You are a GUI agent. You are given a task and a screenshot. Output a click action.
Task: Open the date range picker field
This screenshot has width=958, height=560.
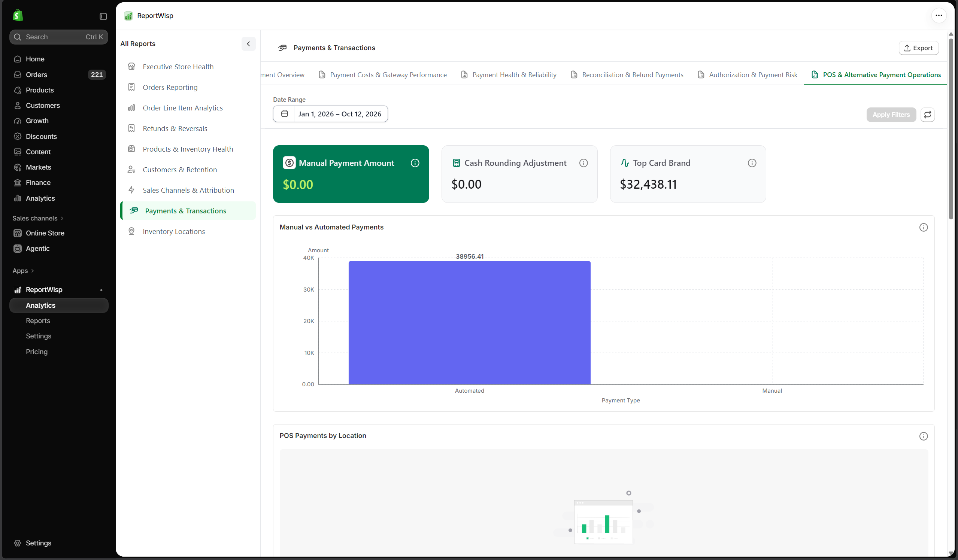click(330, 113)
